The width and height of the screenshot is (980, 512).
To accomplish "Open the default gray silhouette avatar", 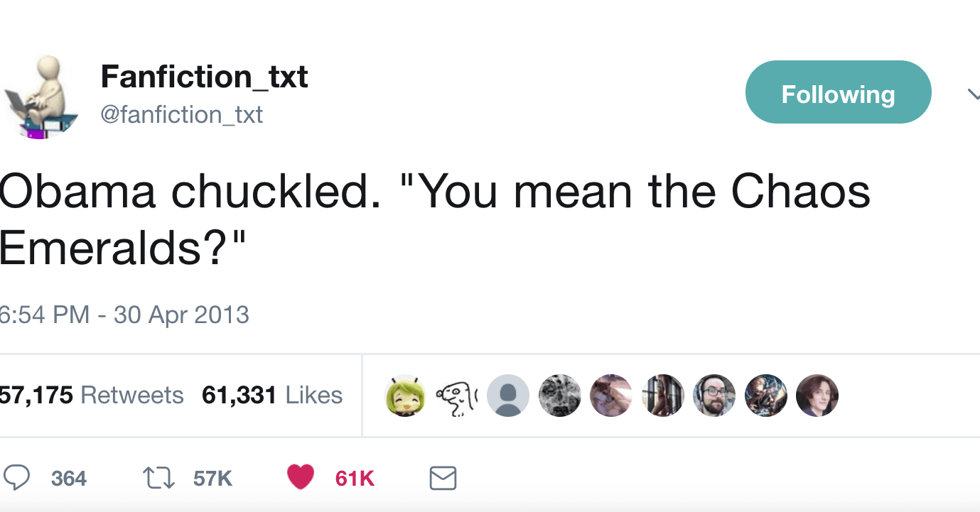I will 508,395.
